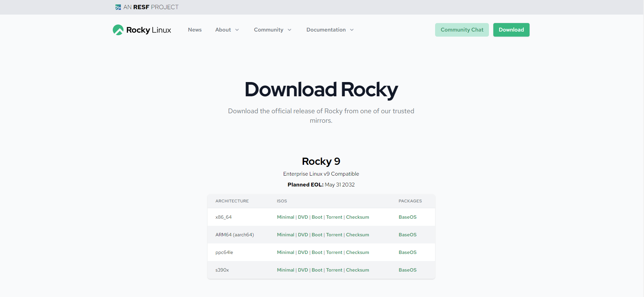Screen dimensions: 644x297
Task: Click AN RESF PROJECT banner text
Action: click(151, 7)
